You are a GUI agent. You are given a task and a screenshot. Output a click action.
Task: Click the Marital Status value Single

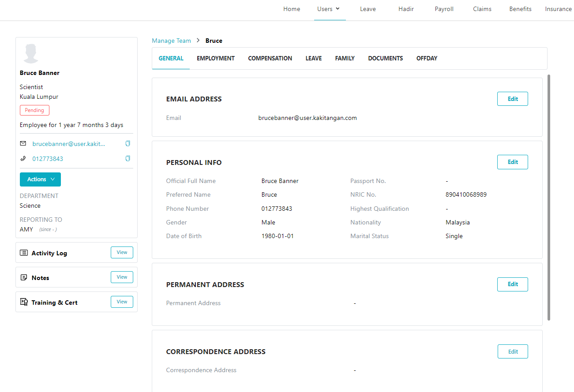(x=454, y=236)
